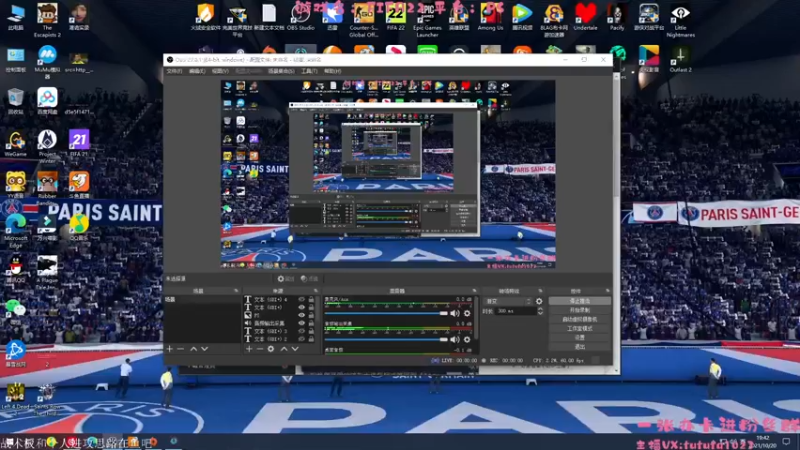Remove scene using the Scenes panel minus icon
Image resolution: width=800 pixels, height=450 pixels.
pos(181,349)
